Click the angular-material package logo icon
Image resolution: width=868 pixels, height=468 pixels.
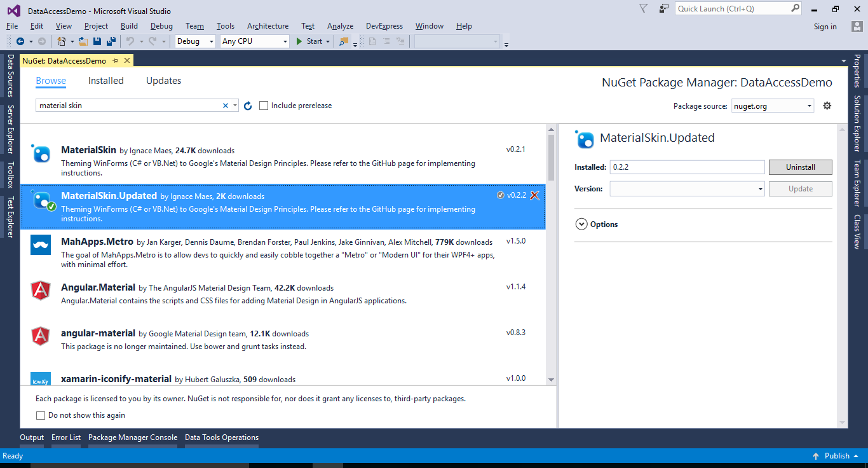pyautogui.click(x=41, y=336)
